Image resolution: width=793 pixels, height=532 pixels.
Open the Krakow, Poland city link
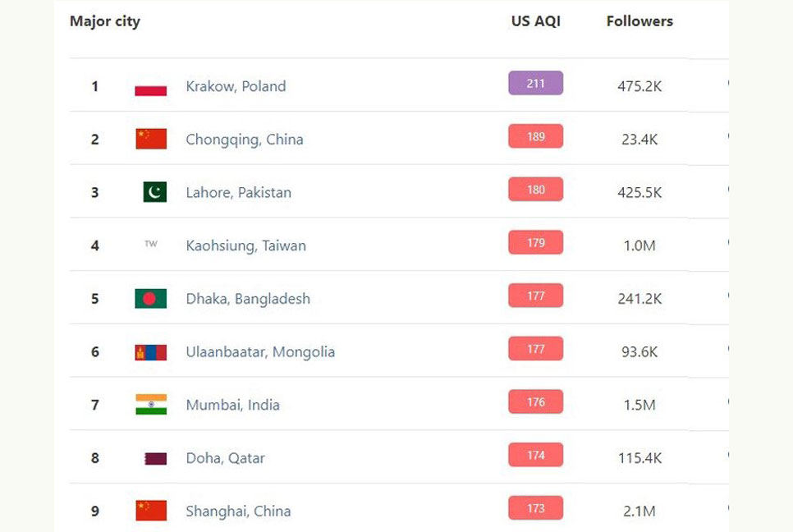pyautogui.click(x=236, y=86)
